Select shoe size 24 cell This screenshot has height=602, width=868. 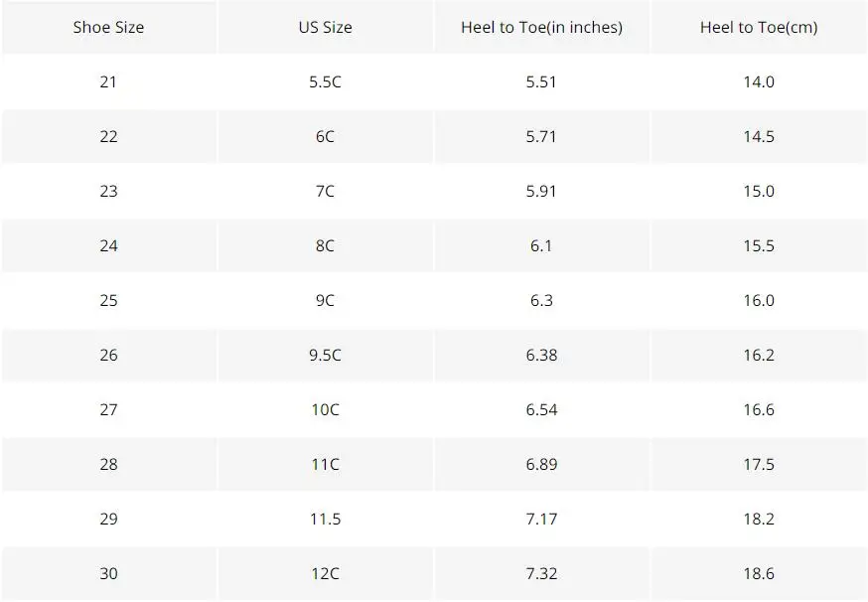coord(108,246)
